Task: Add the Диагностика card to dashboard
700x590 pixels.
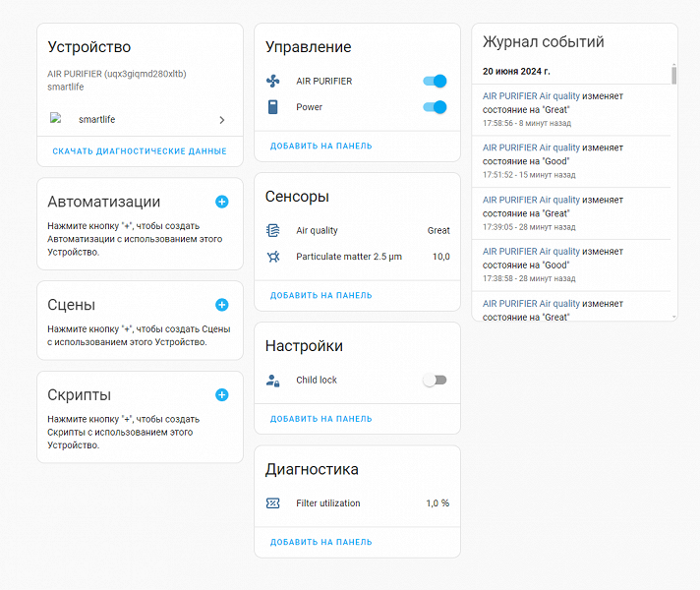Action: (321, 542)
